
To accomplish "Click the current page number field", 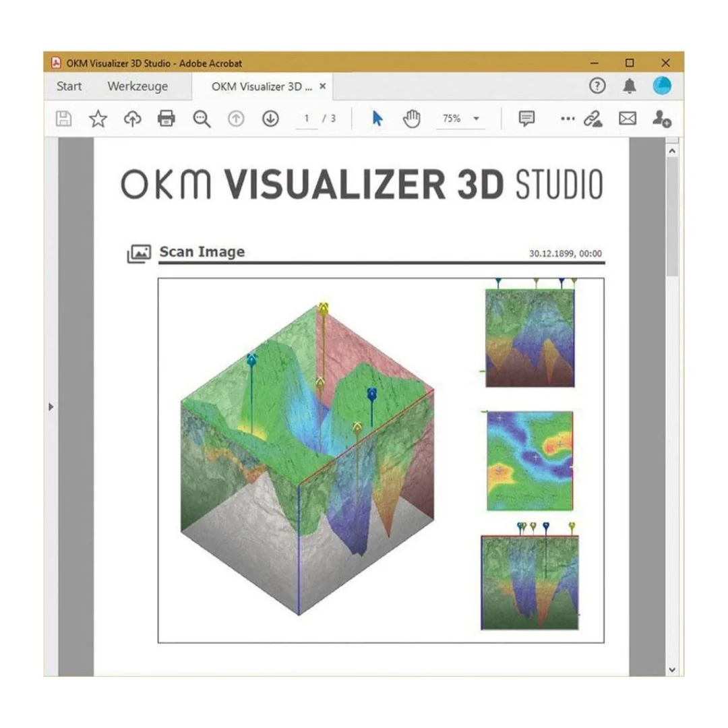I will pos(307,119).
